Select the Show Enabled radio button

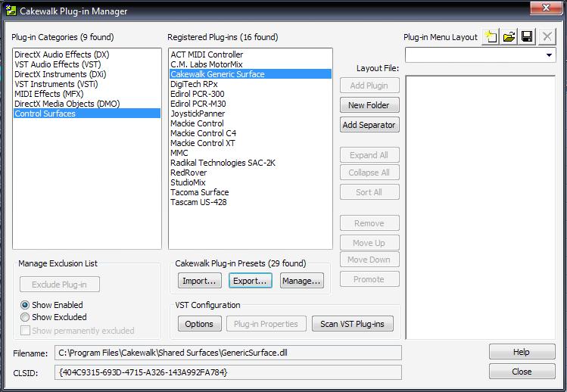tap(25, 305)
